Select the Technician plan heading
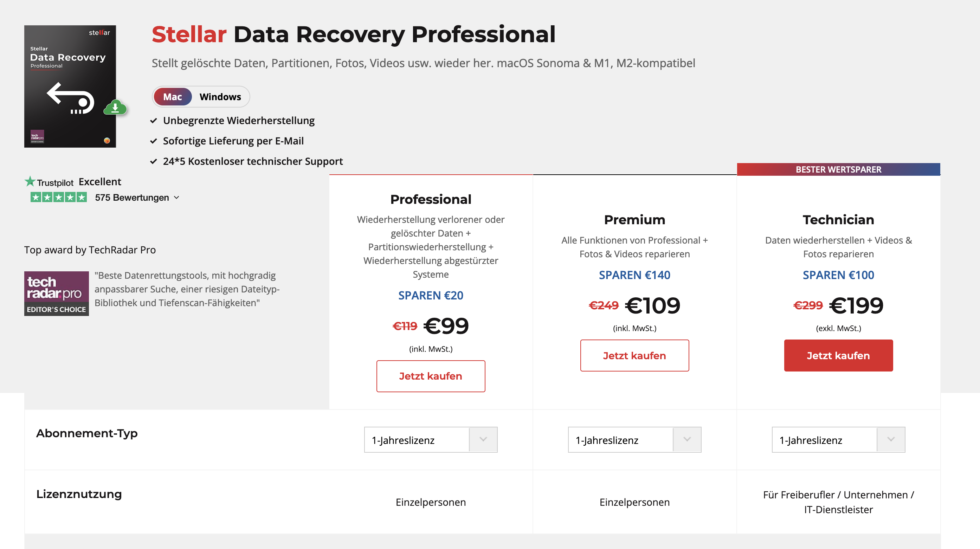Viewport: 980px width, 549px height. point(838,220)
